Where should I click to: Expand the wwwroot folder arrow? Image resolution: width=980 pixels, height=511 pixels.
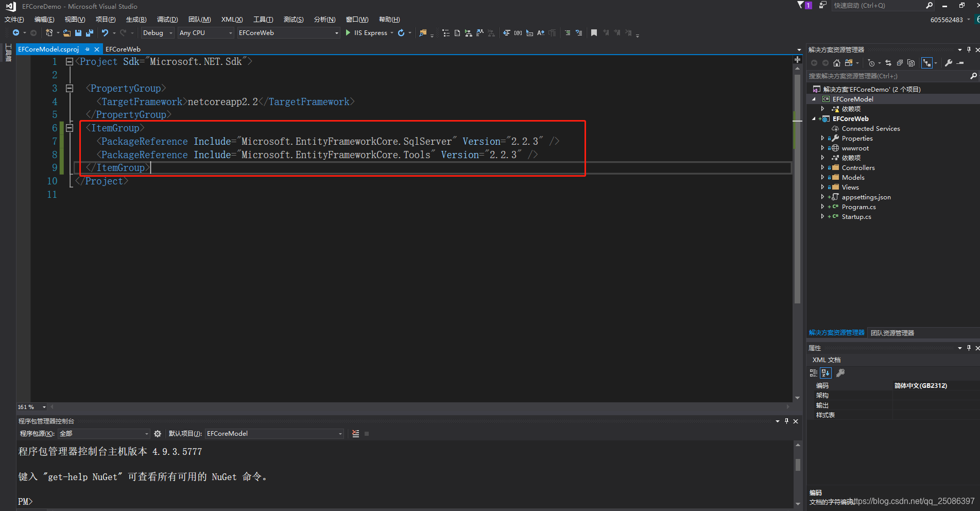822,148
